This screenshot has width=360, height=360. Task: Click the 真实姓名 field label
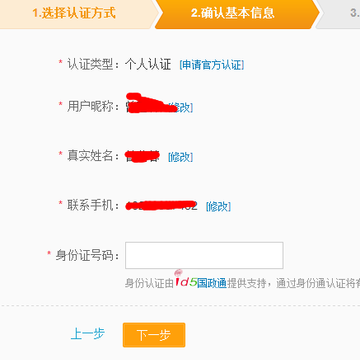pos(90,156)
